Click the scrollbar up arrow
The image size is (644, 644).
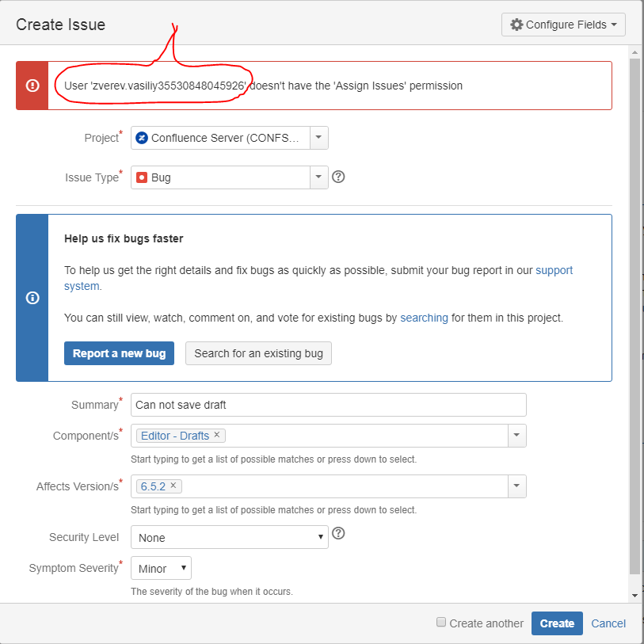[635, 52]
